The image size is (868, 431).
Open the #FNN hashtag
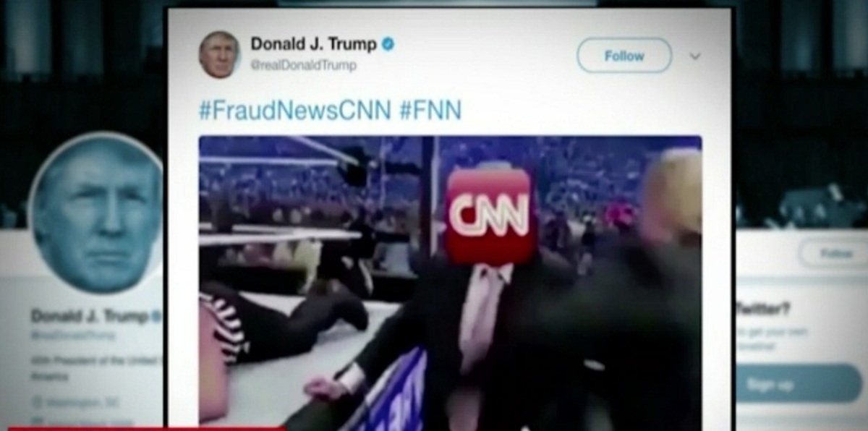coord(430,110)
